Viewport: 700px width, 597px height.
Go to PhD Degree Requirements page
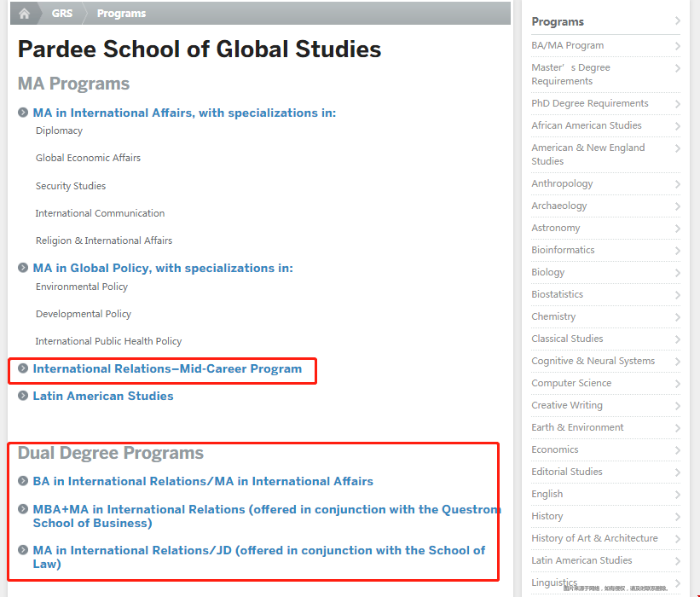[589, 103]
